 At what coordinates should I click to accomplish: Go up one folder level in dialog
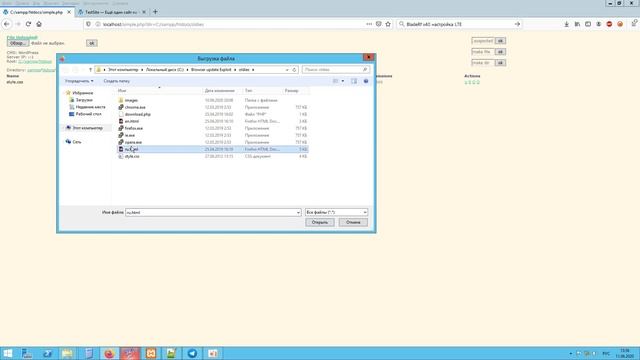click(90, 69)
